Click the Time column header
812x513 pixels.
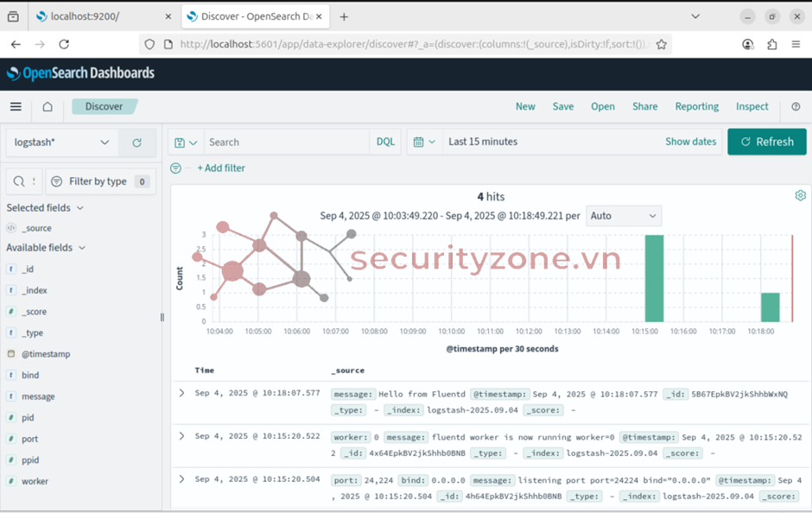[x=205, y=370]
